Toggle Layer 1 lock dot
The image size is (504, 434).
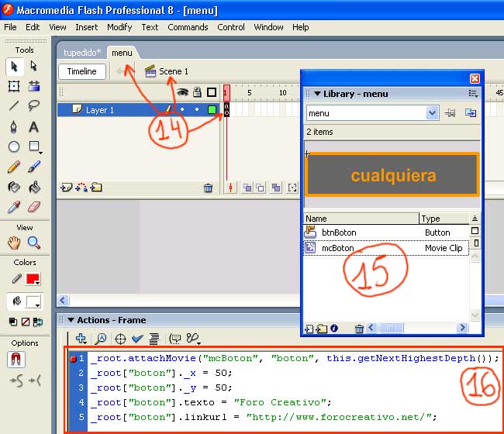point(197,109)
